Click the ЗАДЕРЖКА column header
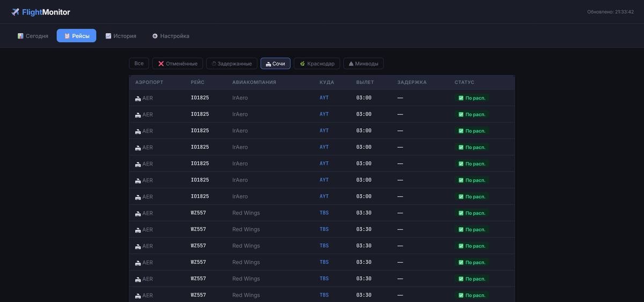Screen dimensions: 644x302 tap(412, 82)
